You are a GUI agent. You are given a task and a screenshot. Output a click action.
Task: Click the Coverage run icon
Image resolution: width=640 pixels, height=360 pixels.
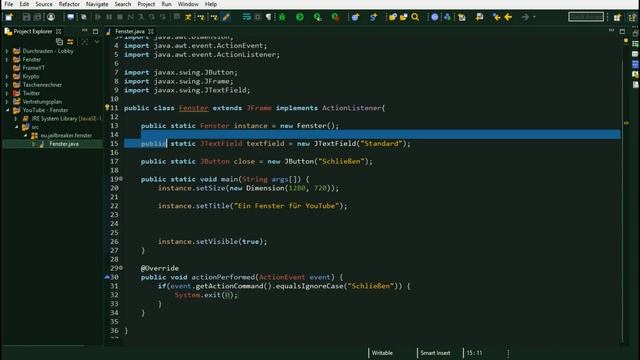pyautogui.click(x=318, y=17)
